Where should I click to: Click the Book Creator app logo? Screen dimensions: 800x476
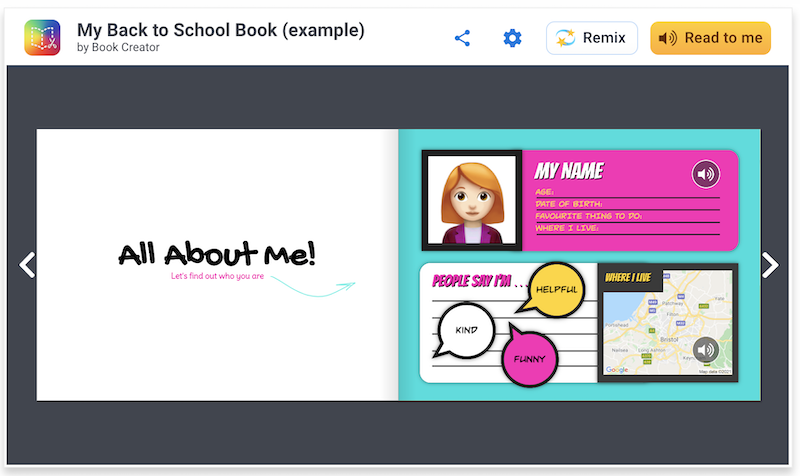click(x=42, y=37)
